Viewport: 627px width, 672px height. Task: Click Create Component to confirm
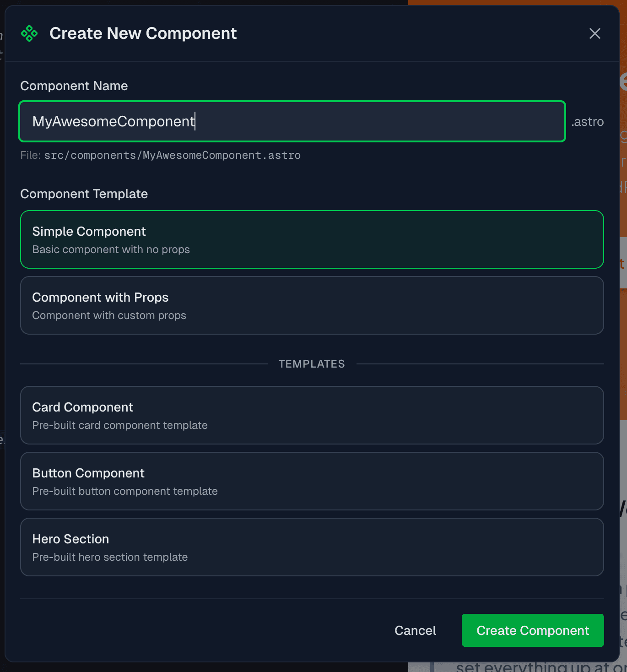pyautogui.click(x=532, y=630)
